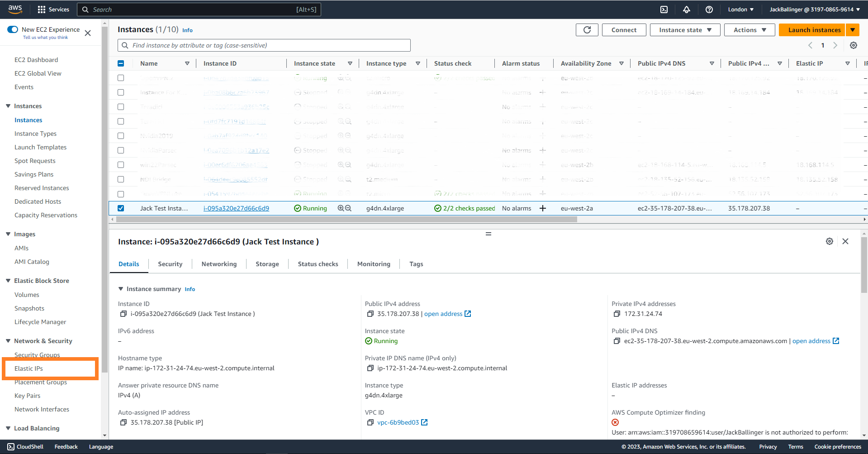Uncheck the Jack Test Instance row checkbox
Screen dimensions: 868x454
tap(121, 208)
